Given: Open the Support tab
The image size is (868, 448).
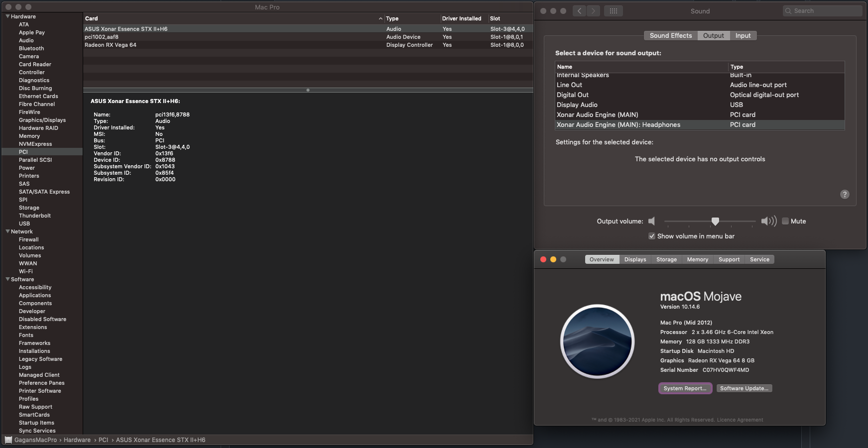Looking at the screenshot, I should [729, 259].
